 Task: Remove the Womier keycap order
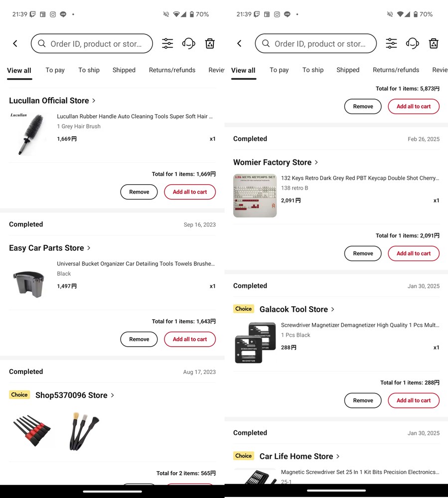coord(363,253)
